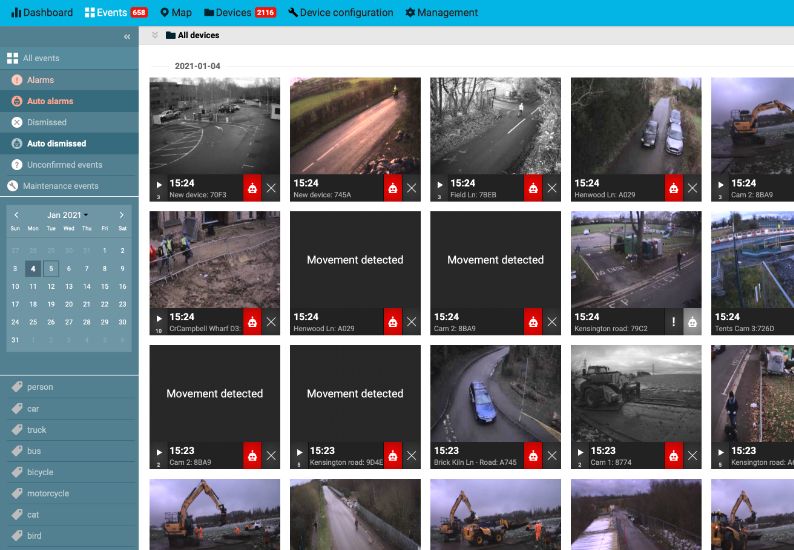The image size is (794, 550).
Task: Dismiss the 15:24 Cam 2 Movement detected event
Action: pos(552,322)
